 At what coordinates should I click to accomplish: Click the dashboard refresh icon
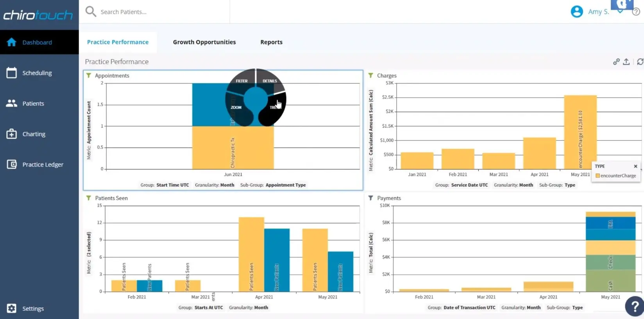pos(640,62)
